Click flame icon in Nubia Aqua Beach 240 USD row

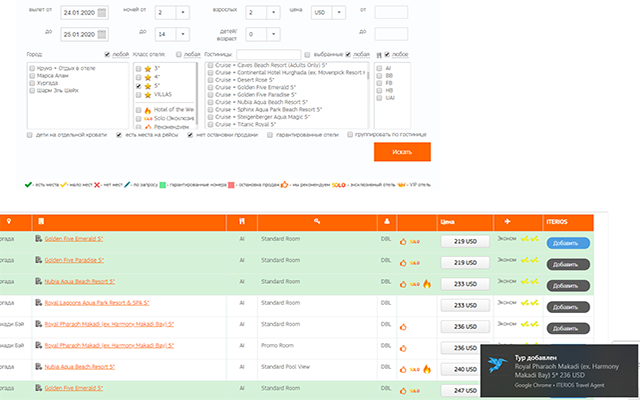point(427,369)
